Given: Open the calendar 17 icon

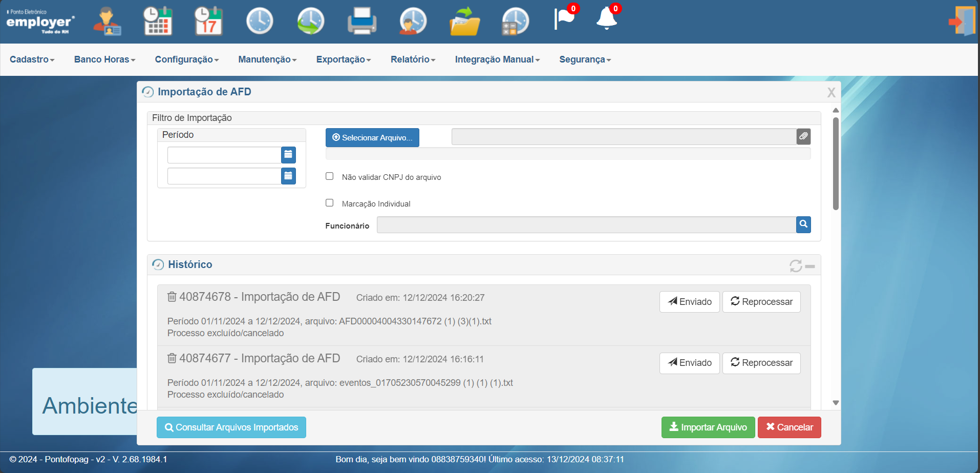Looking at the screenshot, I should (x=208, y=21).
